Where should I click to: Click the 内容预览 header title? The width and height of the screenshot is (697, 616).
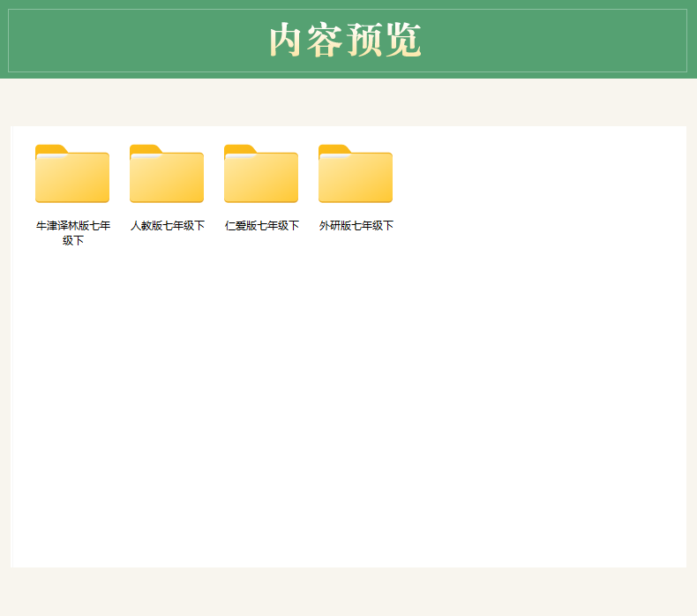[x=345, y=40]
